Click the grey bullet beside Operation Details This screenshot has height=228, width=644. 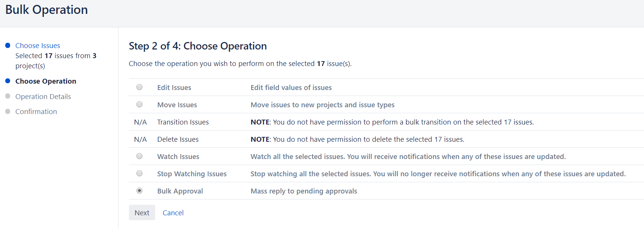(x=7, y=96)
